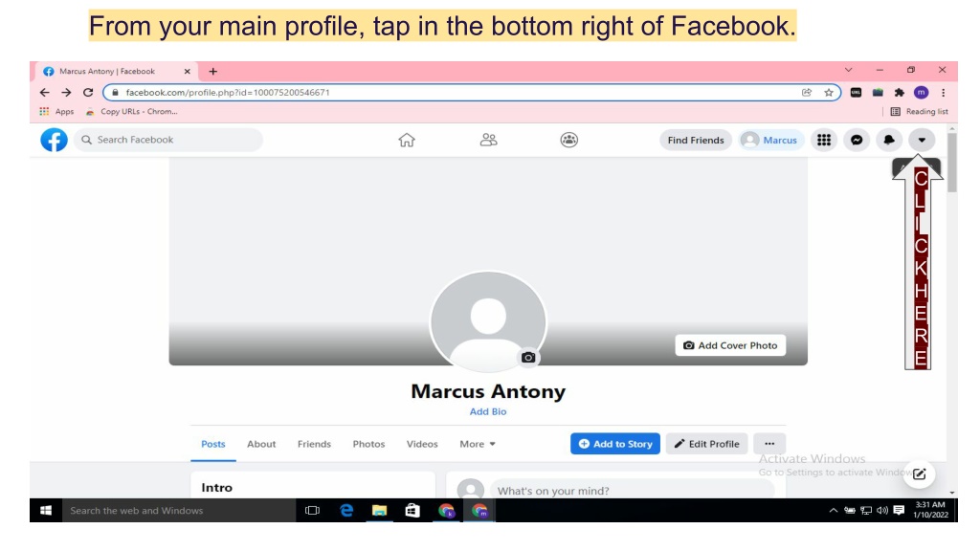The width and height of the screenshot is (980, 551).
Task: Click the Add Bio link
Action: [x=488, y=411]
